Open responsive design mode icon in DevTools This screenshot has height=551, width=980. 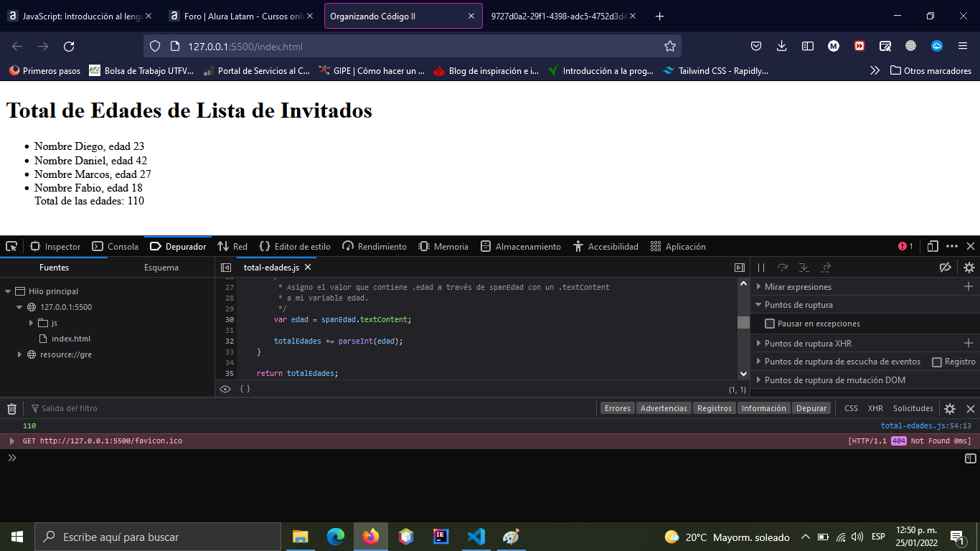(x=933, y=246)
